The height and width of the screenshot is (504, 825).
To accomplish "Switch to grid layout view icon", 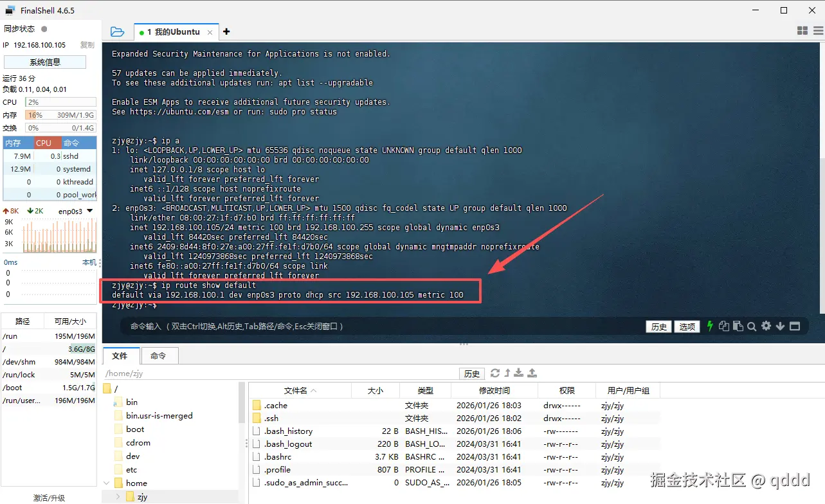I will click(802, 31).
